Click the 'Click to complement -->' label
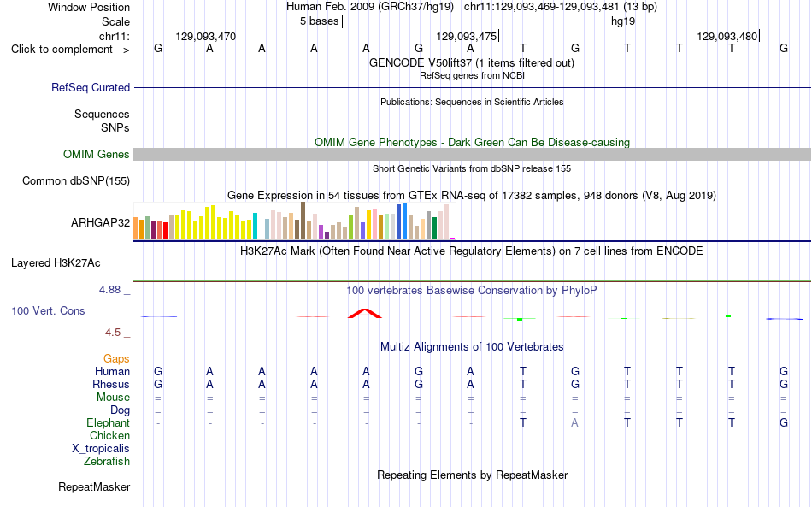The width and height of the screenshot is (812, 507). click(70, 50)
